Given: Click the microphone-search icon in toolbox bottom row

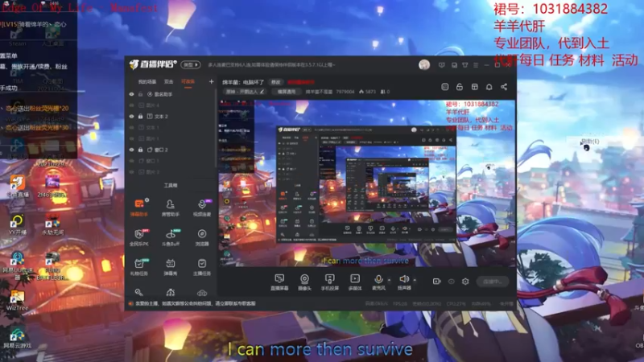Looking at the screenshot, I should pyautogui.click(x=138, y=292).
